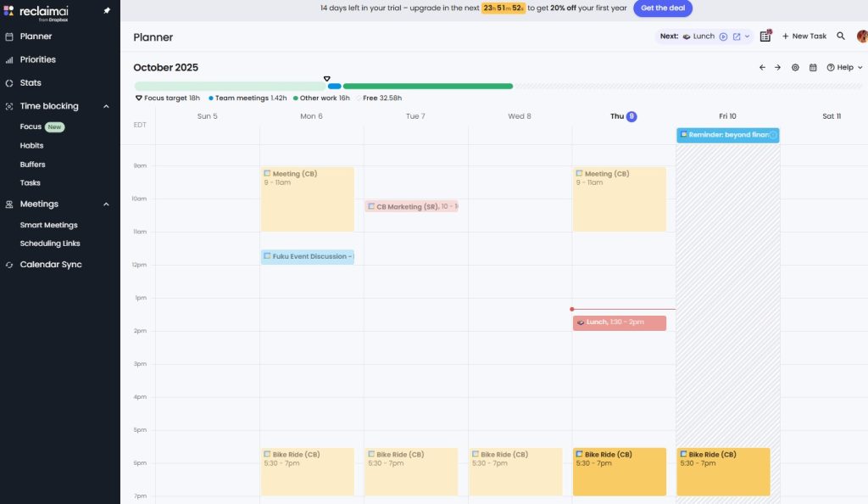Open Calendar Sync in sidebar
The image size is (868, 504).
click(51, 265)
